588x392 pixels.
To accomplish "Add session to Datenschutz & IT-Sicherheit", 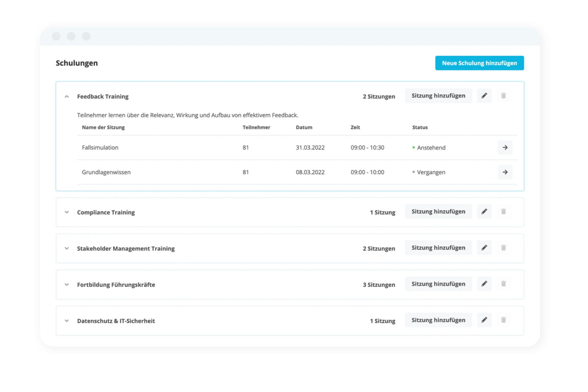I will 438,320.
